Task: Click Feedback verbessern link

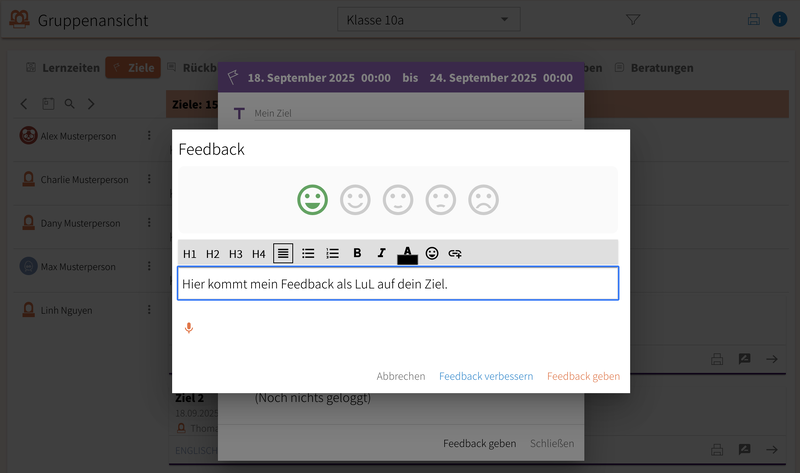Action: pos(486,377)
